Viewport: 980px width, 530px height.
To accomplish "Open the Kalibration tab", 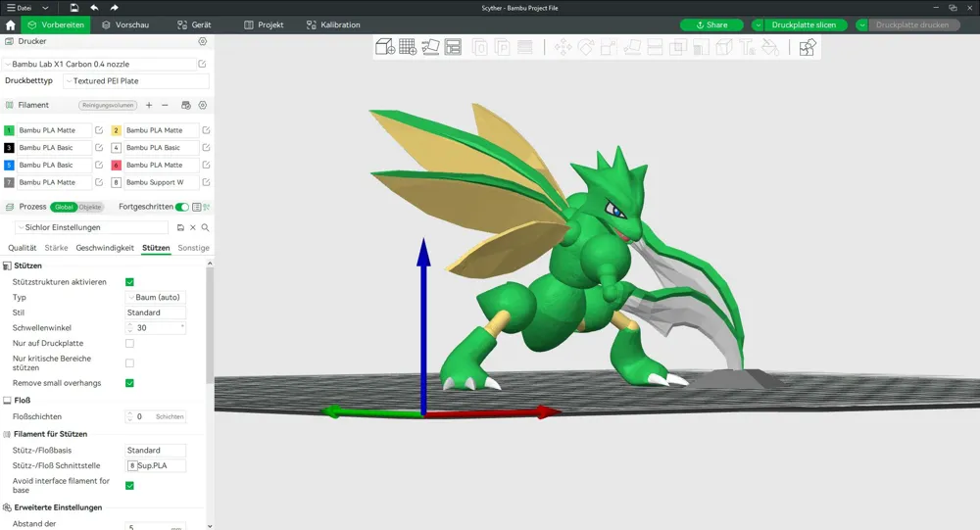I will coord(333,25).
